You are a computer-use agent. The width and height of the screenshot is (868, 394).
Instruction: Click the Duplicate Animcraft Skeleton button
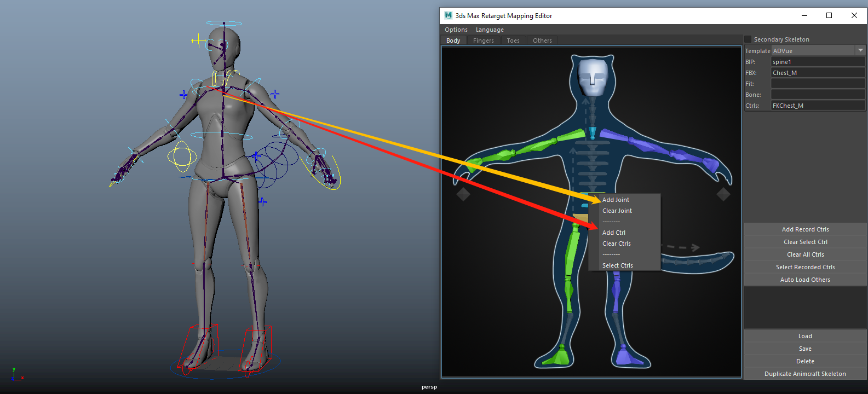(805, 374)
